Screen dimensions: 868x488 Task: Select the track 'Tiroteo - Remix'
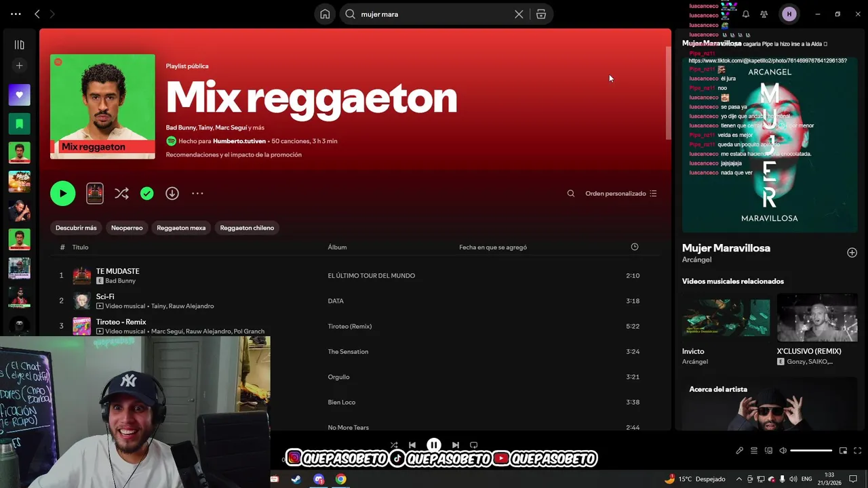tap(121, 322)
